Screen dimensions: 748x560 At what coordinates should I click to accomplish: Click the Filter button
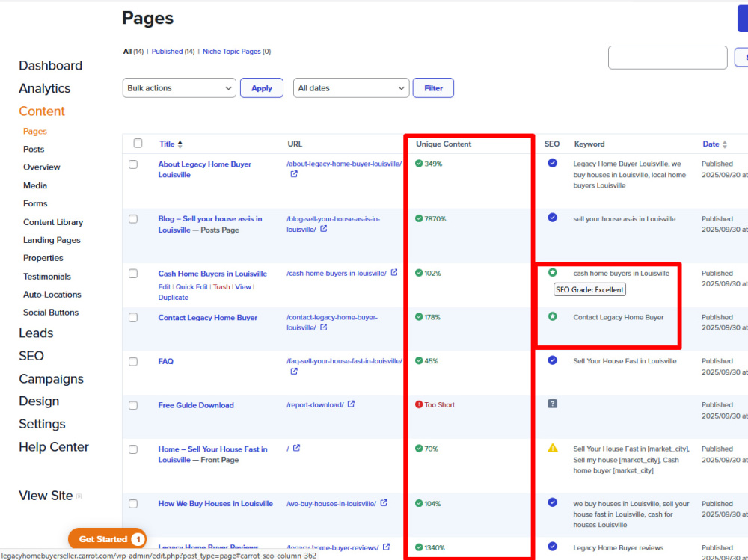(433, 87)
